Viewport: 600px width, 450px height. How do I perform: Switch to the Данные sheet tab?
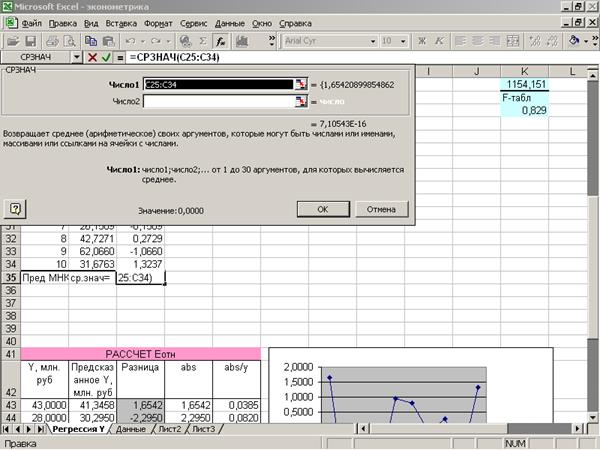coord(130,429)
